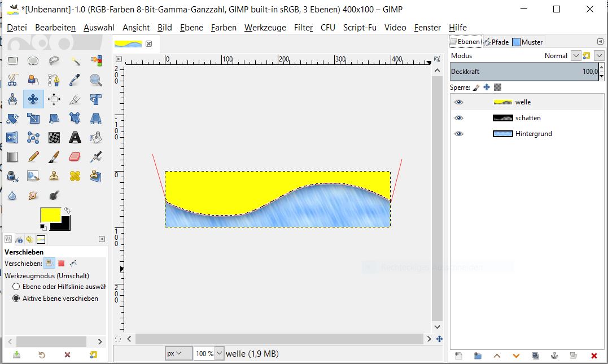Select the Color Picker eyedropper tool
Viewport: 608px width, 364px height.
pos(75,80)
